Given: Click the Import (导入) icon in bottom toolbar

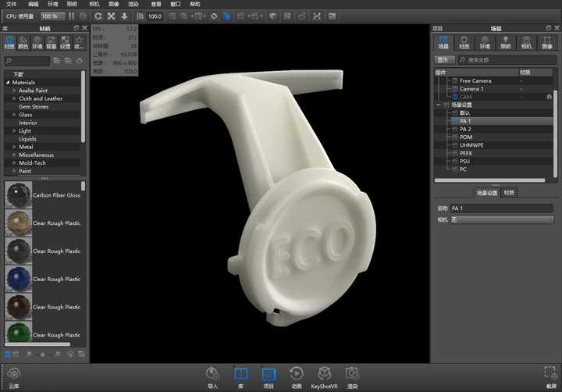Looking at the screenshot, I should [x=212, y=376].
